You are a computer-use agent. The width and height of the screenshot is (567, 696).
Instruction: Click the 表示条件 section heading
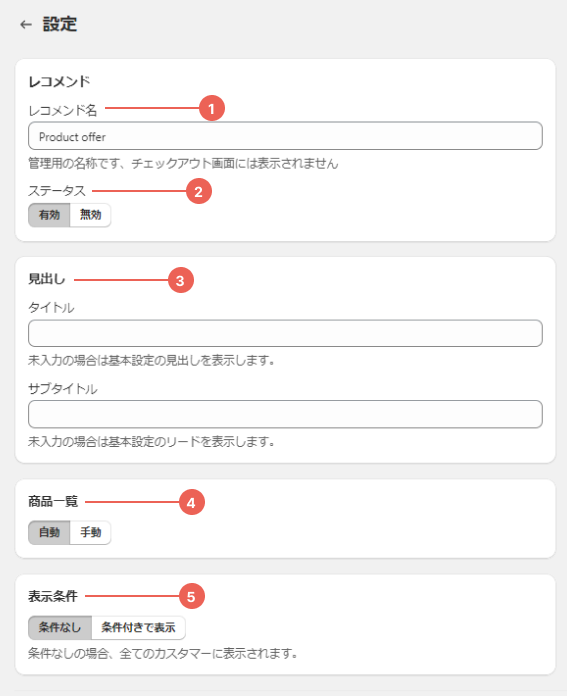[x=53, y=596]
